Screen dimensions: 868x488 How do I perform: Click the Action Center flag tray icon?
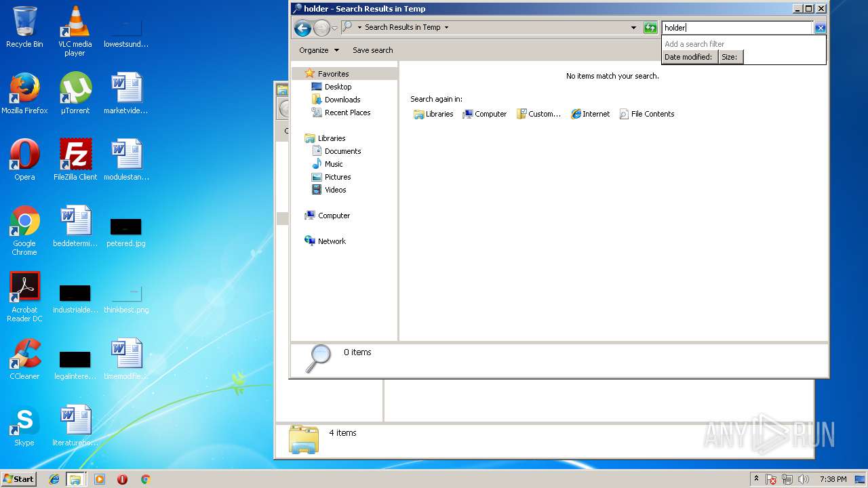click(772, 479)
